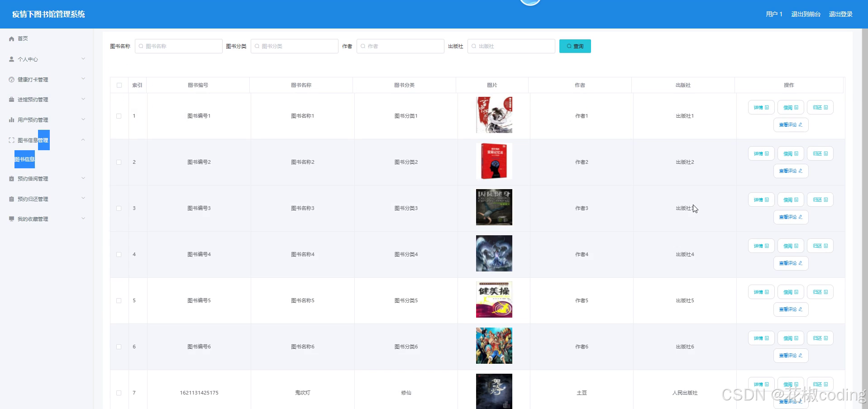
Task: Tick the checkbox for row 图书编号6
Action: (x=119, y=347)
